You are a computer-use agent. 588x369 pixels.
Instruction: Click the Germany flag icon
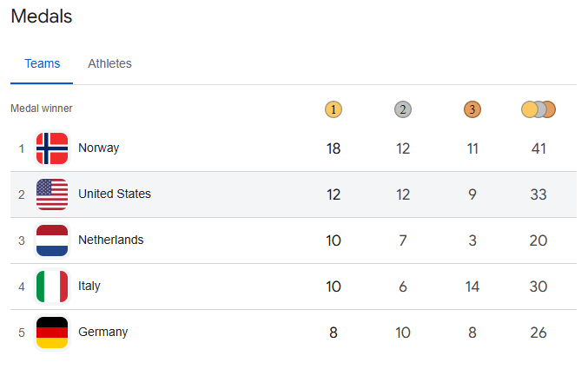click(52, 333)
